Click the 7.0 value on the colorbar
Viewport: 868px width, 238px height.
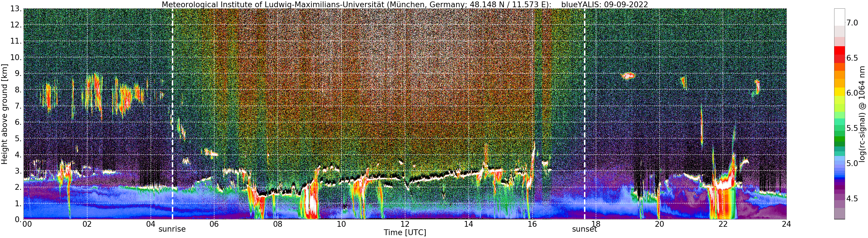(x=852, y=23)
